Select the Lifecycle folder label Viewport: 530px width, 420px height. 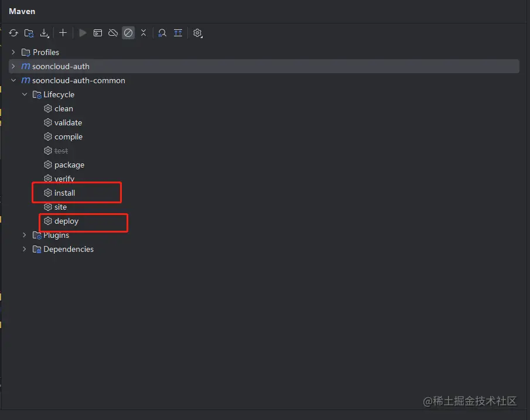coord(59,95)
